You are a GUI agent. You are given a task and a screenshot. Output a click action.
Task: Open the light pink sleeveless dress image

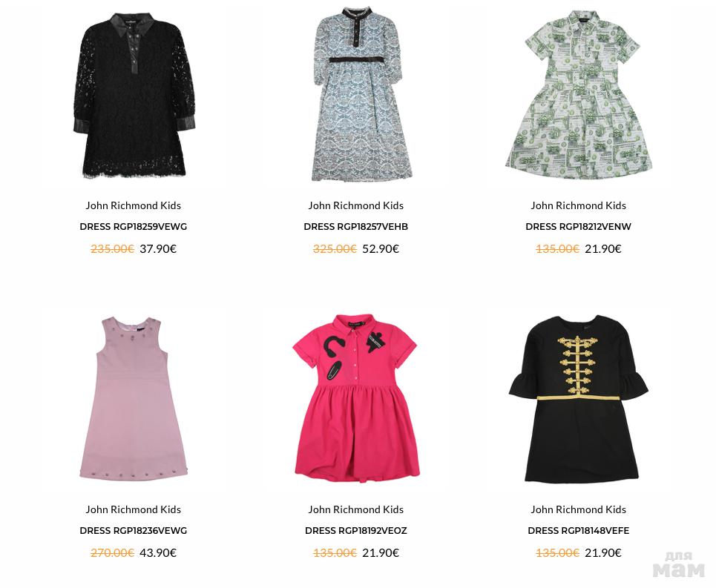[134, 397]
